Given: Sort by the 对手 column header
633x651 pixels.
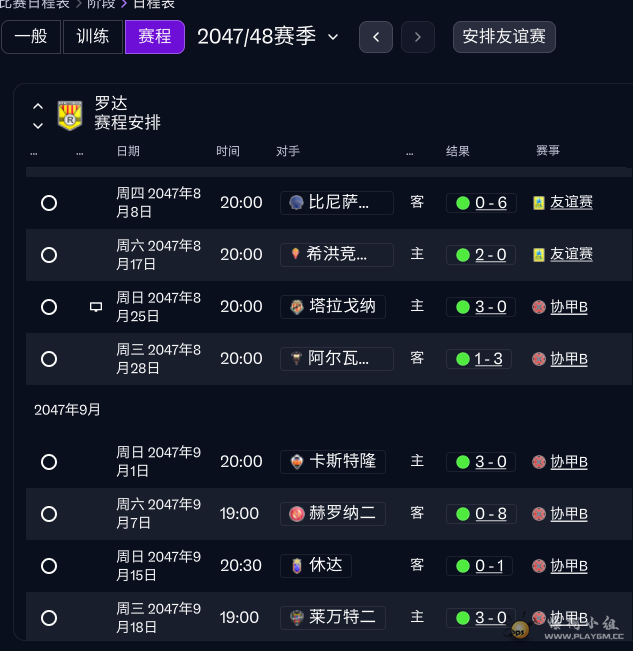Looking at the screenshot, I should tap(288, 151).
